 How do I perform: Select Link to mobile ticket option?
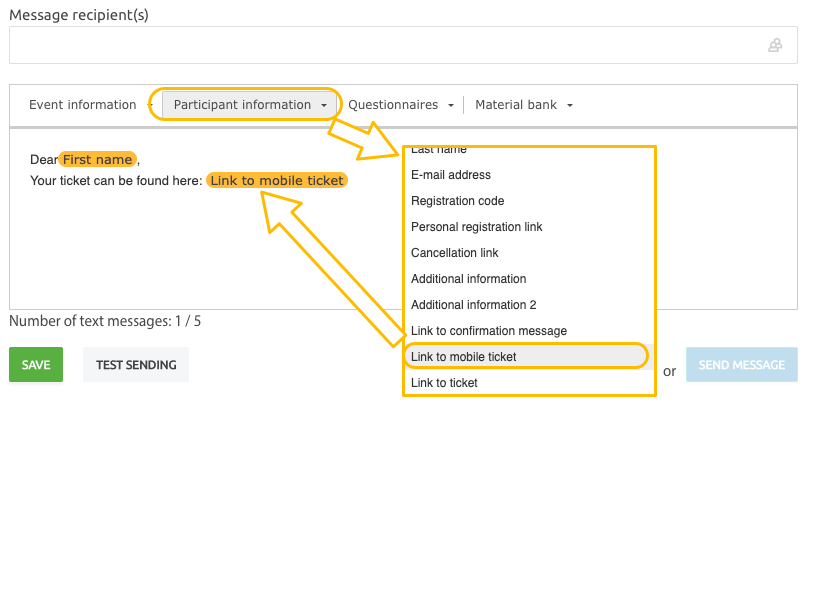tap(528, 357)
